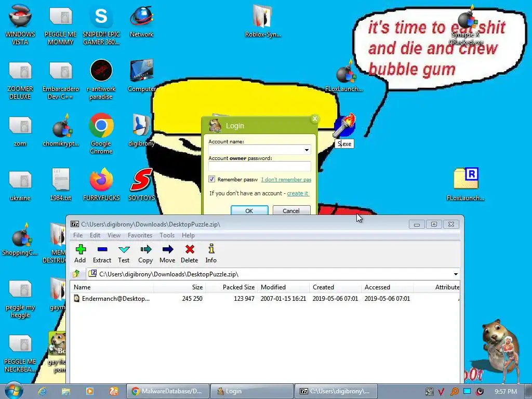Open the View menu in 7-Zip
The width and height of the screenshot is (532, 399).
click(114, 235)
